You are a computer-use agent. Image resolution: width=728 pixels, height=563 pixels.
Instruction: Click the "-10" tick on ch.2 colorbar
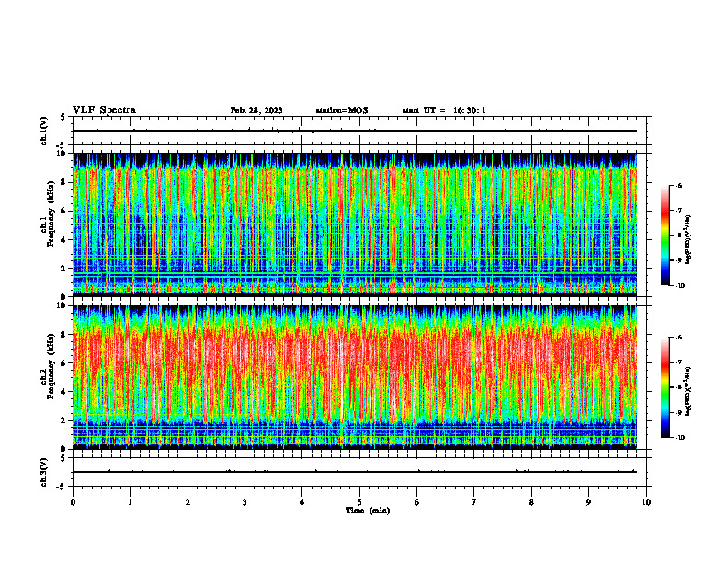pos(680,438)
